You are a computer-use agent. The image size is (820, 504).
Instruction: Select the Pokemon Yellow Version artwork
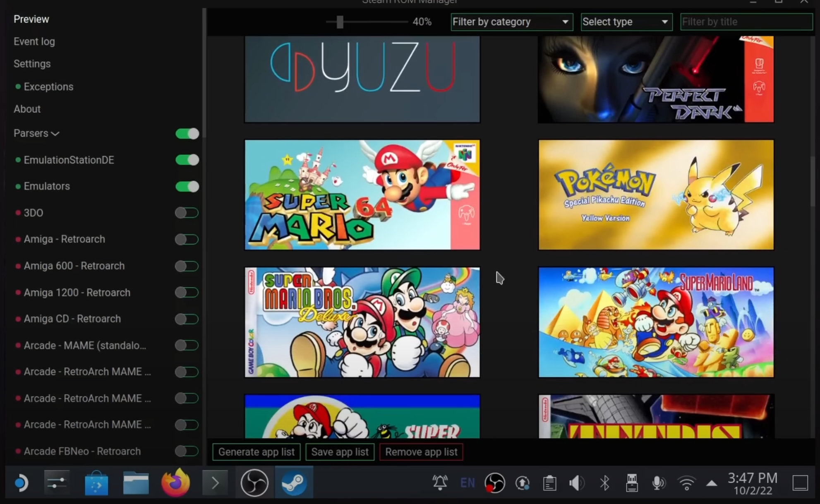pos(656,194)
